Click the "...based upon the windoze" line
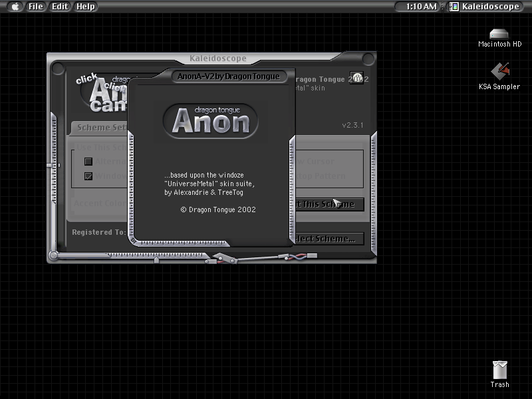532x399 pixels. [204, 175]
